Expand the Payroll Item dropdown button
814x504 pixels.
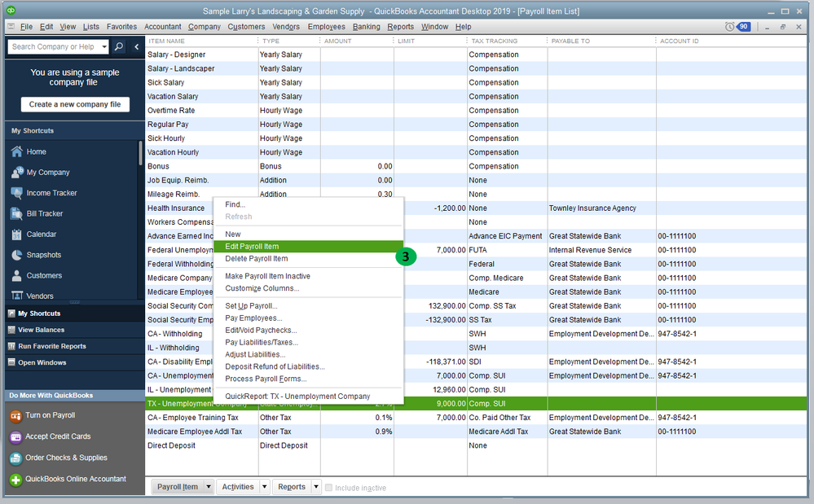tap(209, 487)
